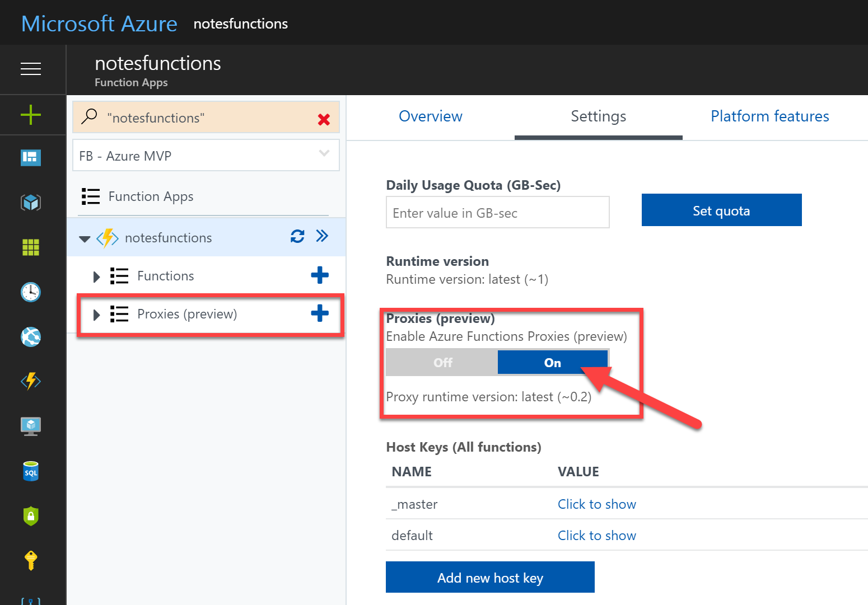Click the green plus New resource icon
Image resolution: width=868 pixels, height=605 pixels.
pyautogui.click(x=31, y=115)
